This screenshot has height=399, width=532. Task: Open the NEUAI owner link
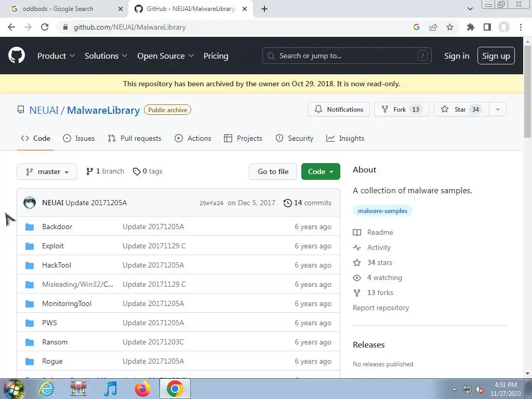click(44, 110)
